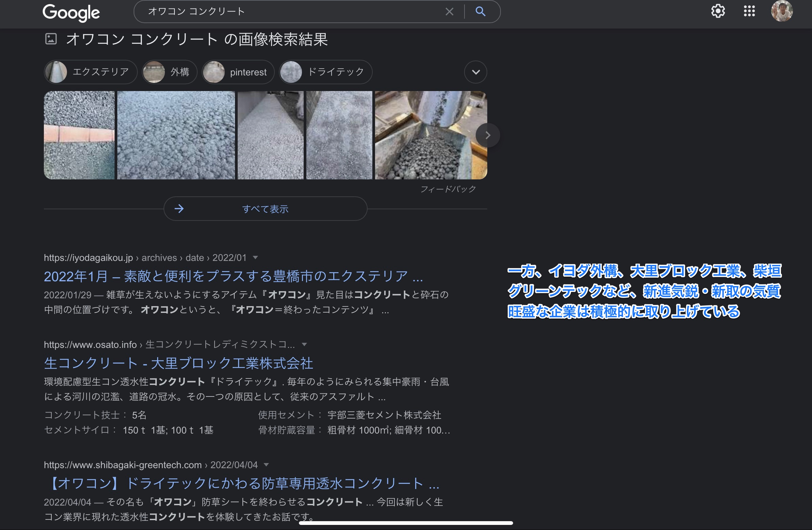Click the blue search magnifier icon
This screenshot has width=812, height=530.
coord(480,12)
